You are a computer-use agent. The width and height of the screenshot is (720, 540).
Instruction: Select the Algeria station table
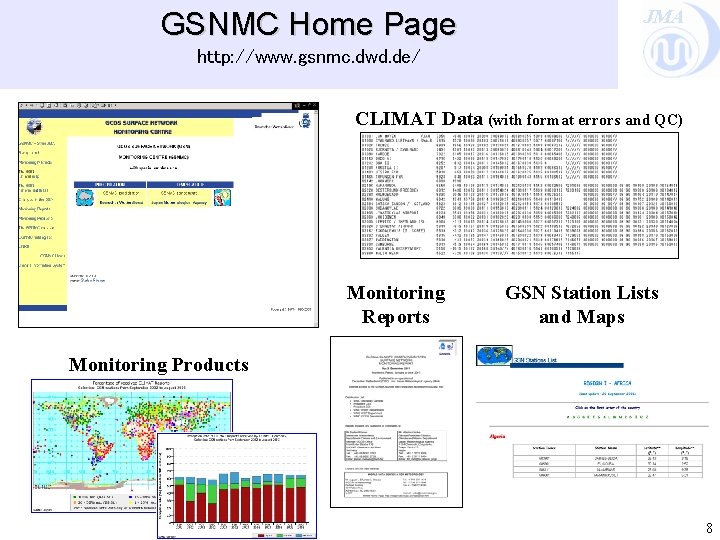[608, 461]
